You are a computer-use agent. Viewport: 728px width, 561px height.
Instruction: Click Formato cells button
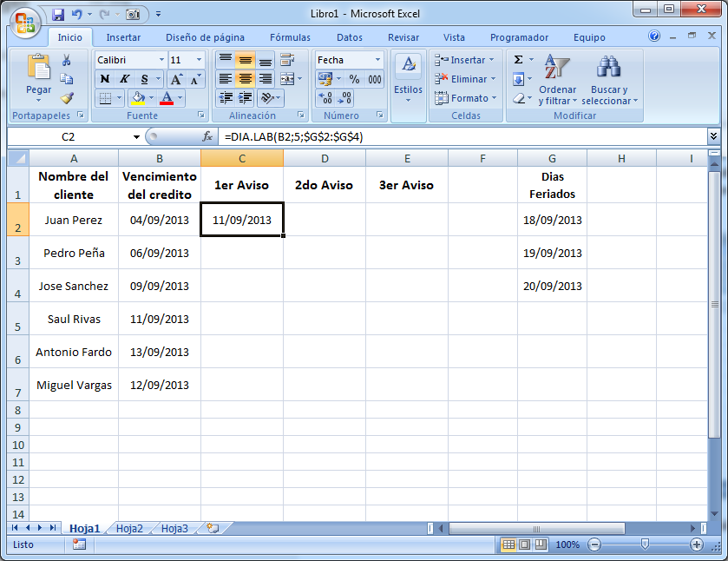point(466,98)
